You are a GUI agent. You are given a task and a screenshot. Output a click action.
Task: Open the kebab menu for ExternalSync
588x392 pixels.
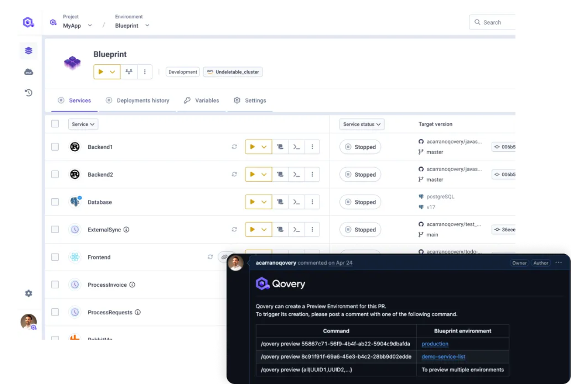[312, 229]
